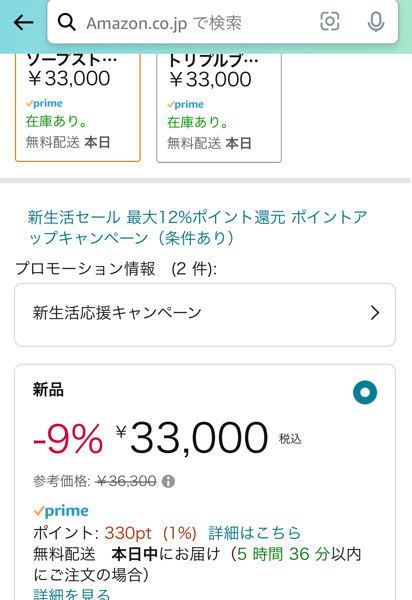The width and height of the screenshot is (412, 600).
Task: Select the ソープスト color variant card
Action: point(78,107)
